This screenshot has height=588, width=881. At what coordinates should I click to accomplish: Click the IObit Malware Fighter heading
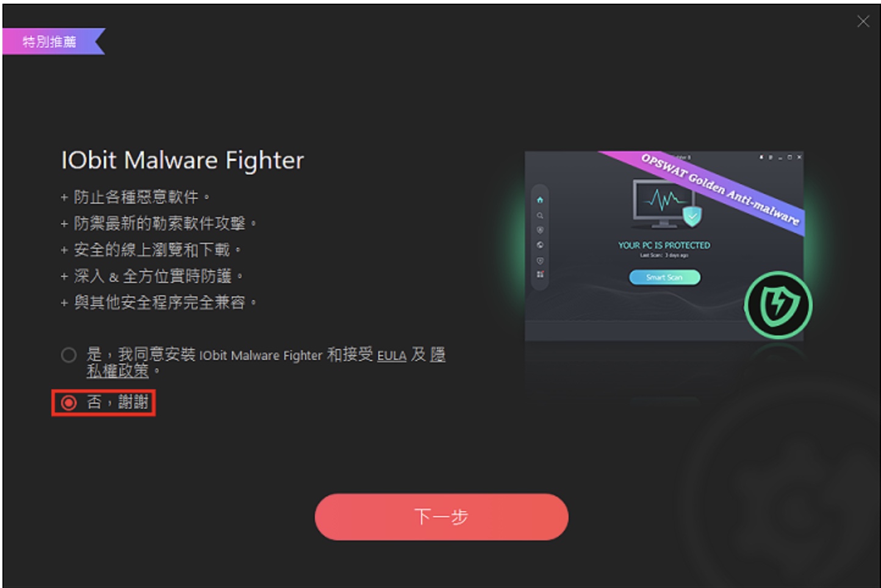click(x=182, y=160)
